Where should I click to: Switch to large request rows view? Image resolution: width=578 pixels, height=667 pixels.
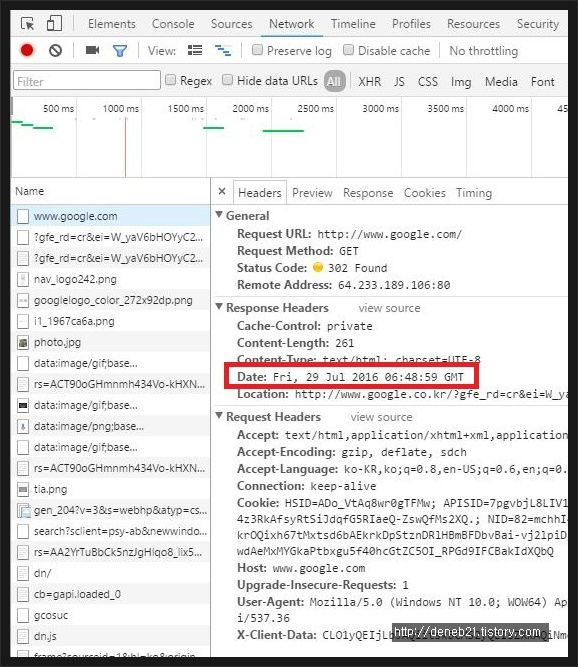195,51
